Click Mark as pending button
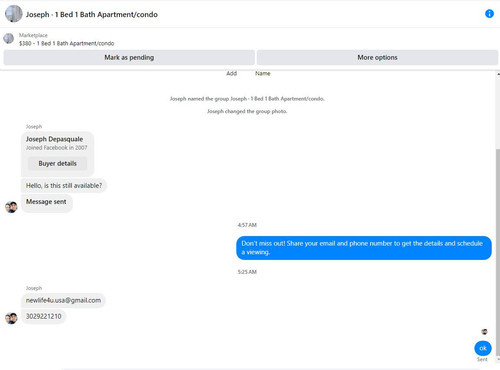The image size is (500, 370). coord(129,57)
